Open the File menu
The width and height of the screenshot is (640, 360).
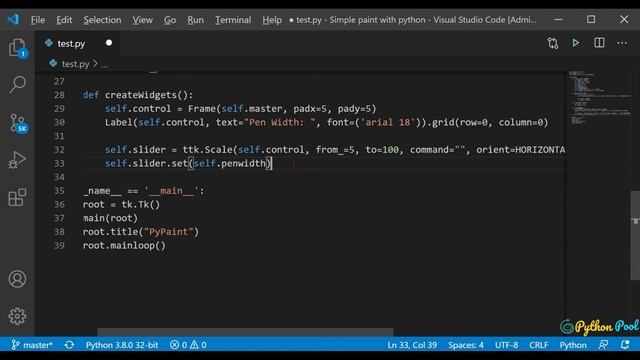click(x=38, y=20)
